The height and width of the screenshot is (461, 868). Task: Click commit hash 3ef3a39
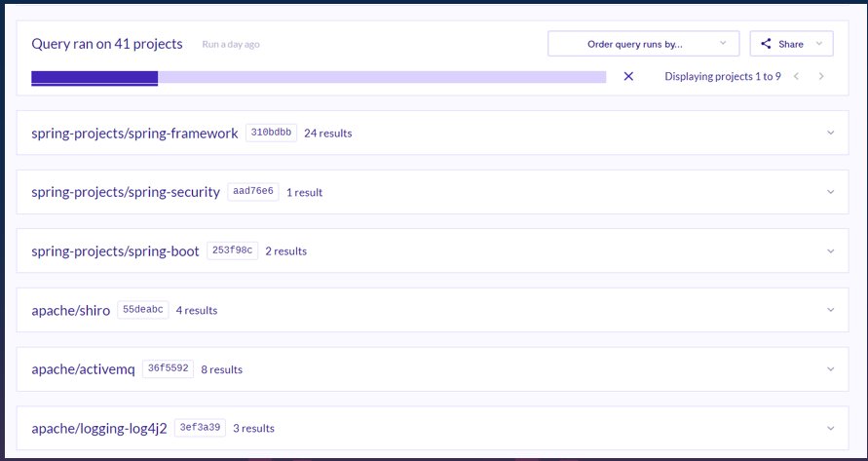tap(200, 428)
